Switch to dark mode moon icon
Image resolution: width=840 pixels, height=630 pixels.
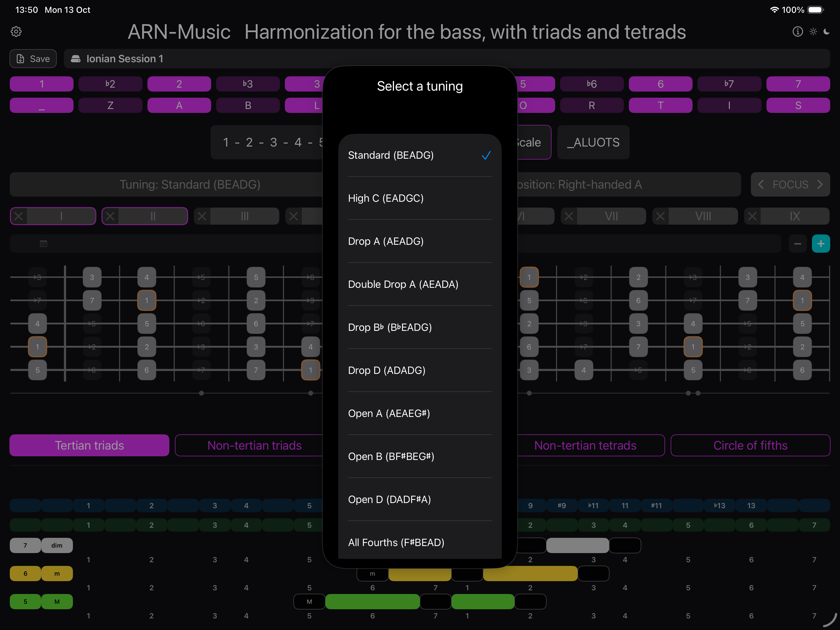827,31
